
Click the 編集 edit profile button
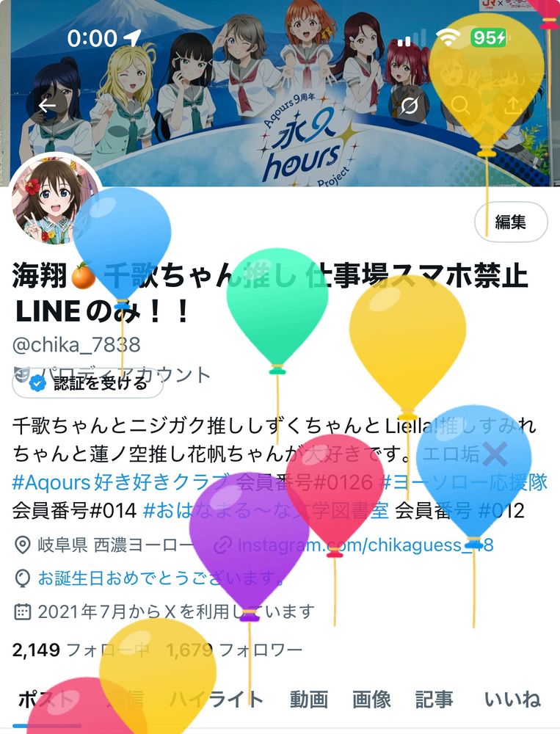tap(511, 222)
